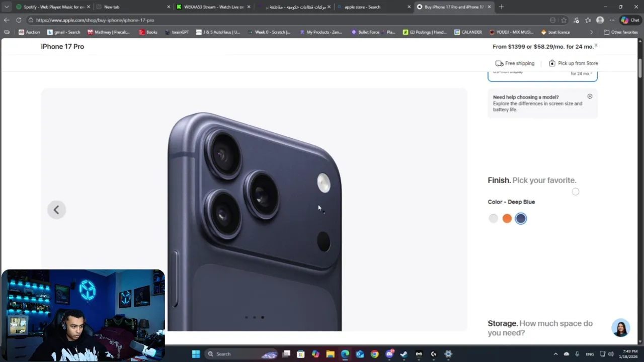The height and width of the screenshot is (362, 644).
Task: Open File Explorer from the taskbar
Action: (x=330, y=354)
